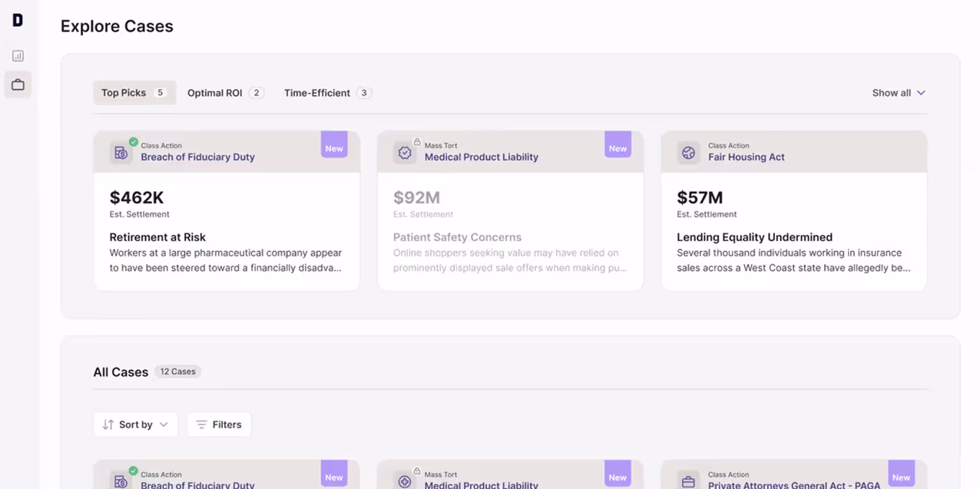Click the Breach of Fiduciary Duty case icon
The image size is (980, 489).
(121, 152)
